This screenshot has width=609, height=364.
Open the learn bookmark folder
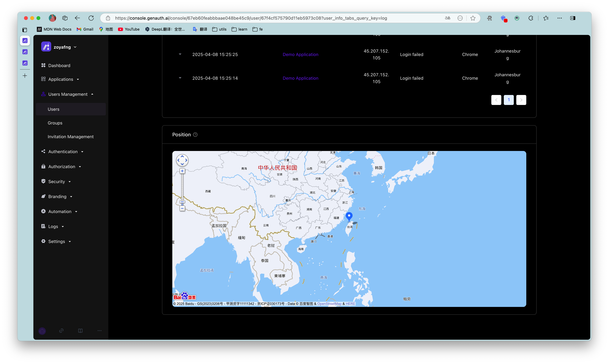click(x=239, y=29)
